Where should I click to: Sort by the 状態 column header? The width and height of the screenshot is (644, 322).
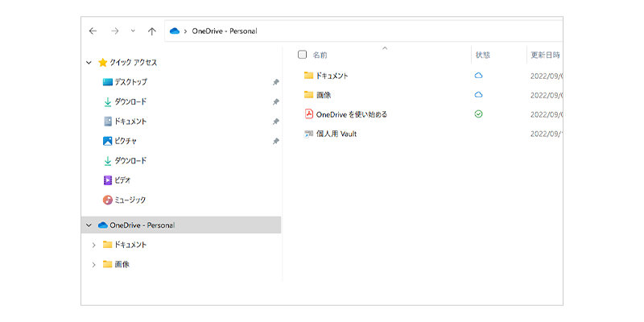click(483, 55)
